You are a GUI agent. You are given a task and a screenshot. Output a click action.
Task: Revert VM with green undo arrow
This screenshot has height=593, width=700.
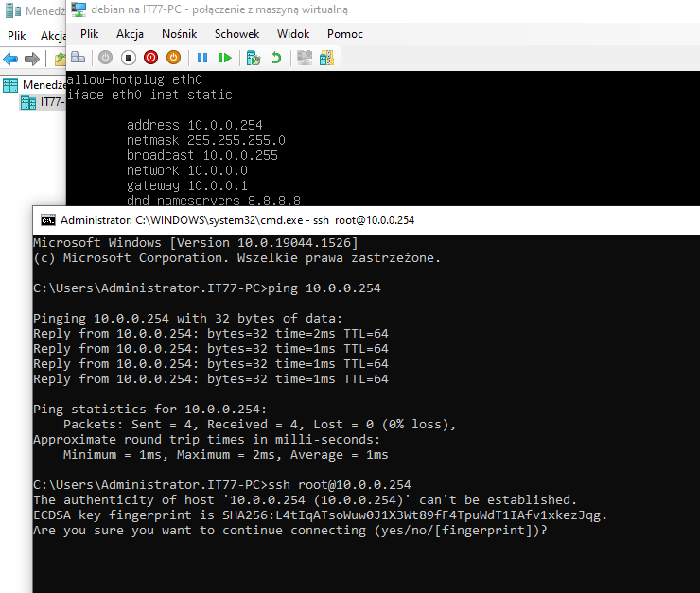[276, 58]
